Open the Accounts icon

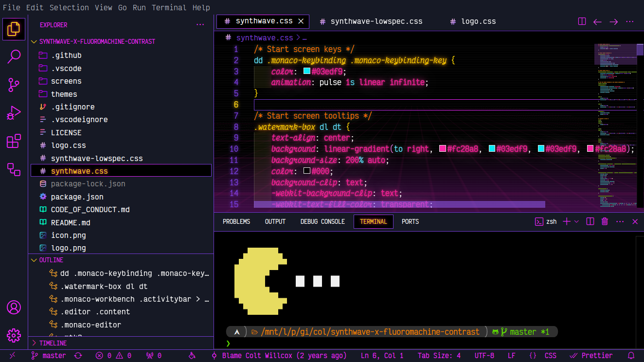[x=14, y=308]
